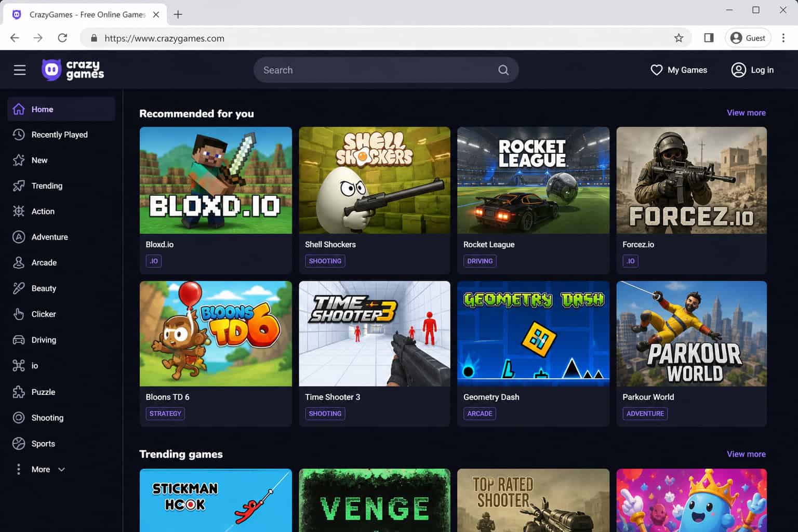
Task: Open the Venge game thumbnail
Action: click(375, 500)
